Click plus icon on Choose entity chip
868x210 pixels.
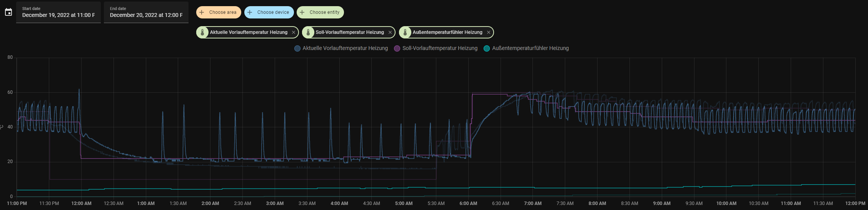[x=302, y=12]
